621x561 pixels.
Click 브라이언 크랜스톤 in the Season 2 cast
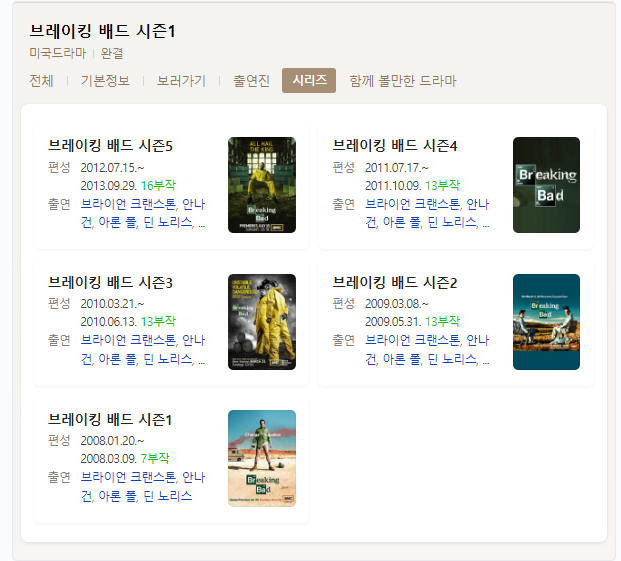click(413, 340)
